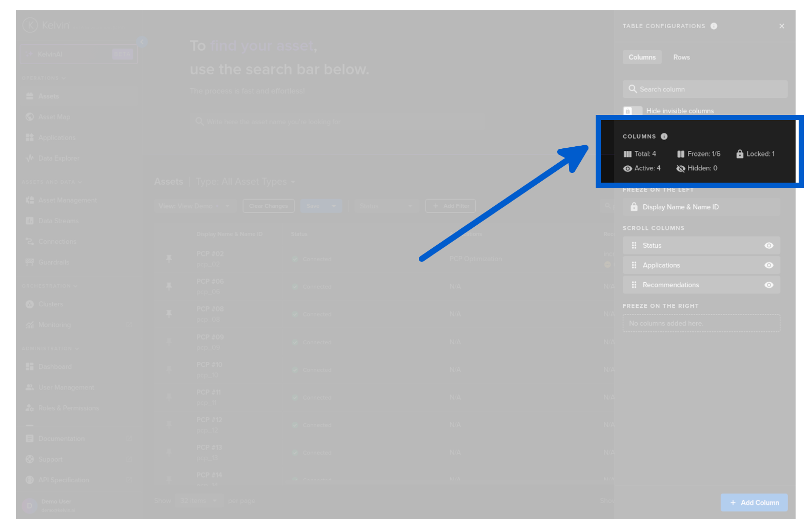812x530 pixels.
Task: Toggle visibility of the Status column
Action: point(768,246)
